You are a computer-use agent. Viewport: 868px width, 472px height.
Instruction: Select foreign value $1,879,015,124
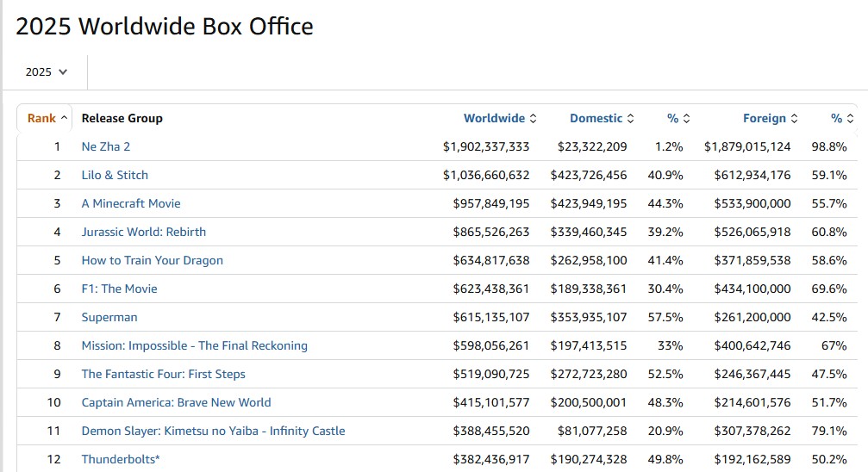(x=747, y=146)
